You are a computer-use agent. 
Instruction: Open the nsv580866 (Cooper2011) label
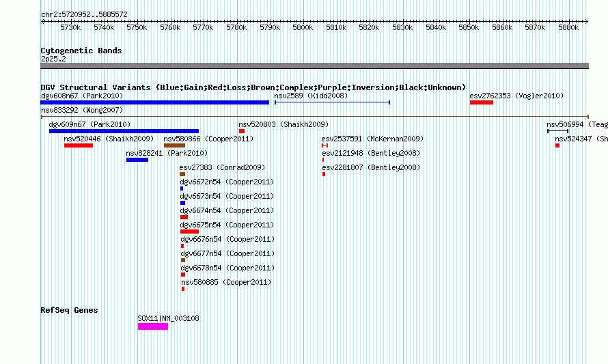pyautogui.click(x=208, y=139)
